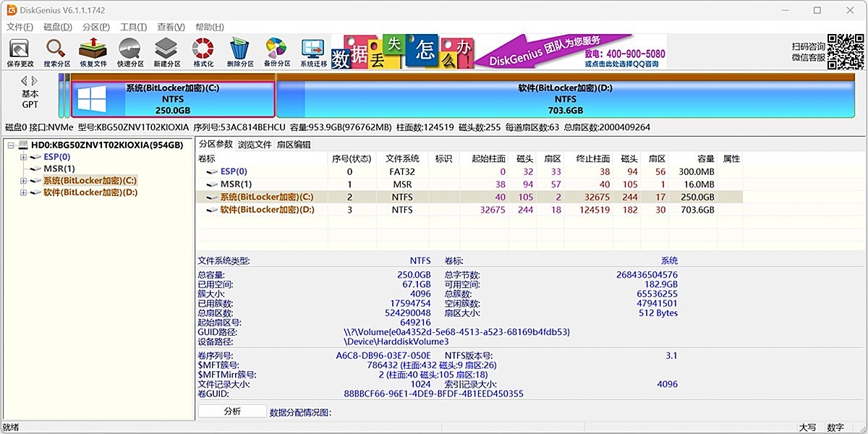Expand the 系统(BitLocker加密)(C:) tree node

coord(22,180)
